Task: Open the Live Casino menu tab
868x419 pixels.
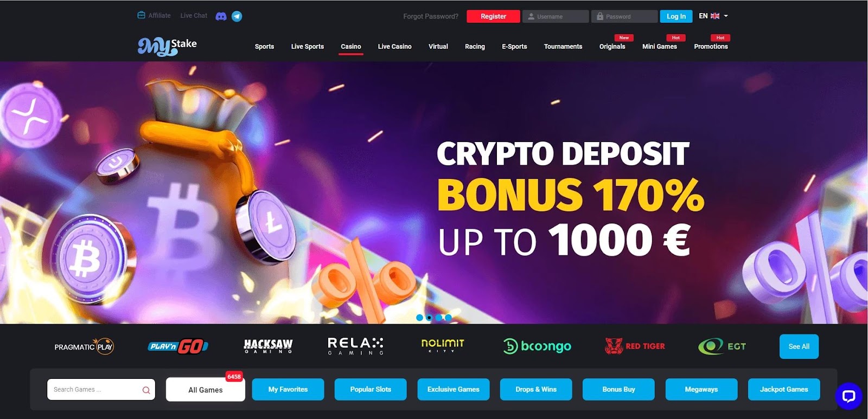Action: [394, 47]
